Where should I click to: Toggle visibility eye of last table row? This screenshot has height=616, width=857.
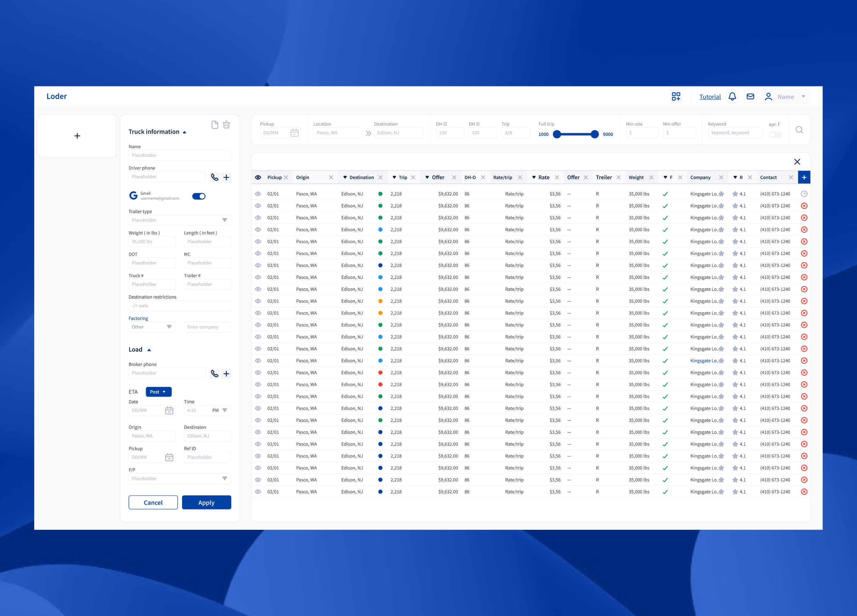coord(258,492)
